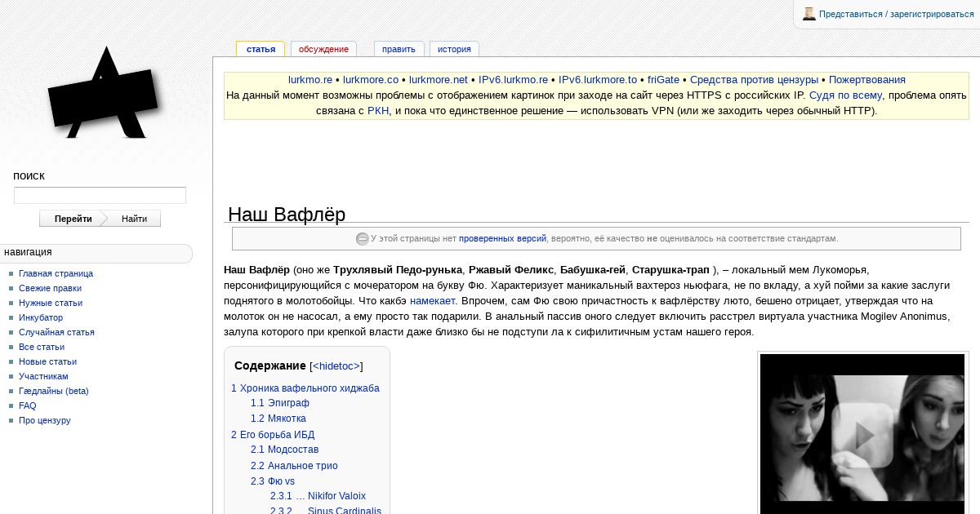Open Инкубатор in navigation
Viewport: 980px width, 514px height.
tap(41, 317)
